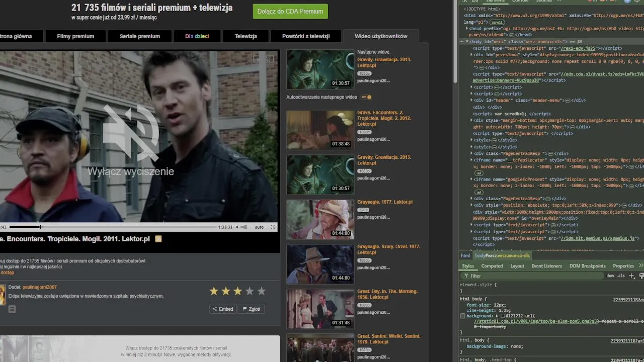Toggle autoplay of next video
644x362 pixels.
tap(366, 97)
